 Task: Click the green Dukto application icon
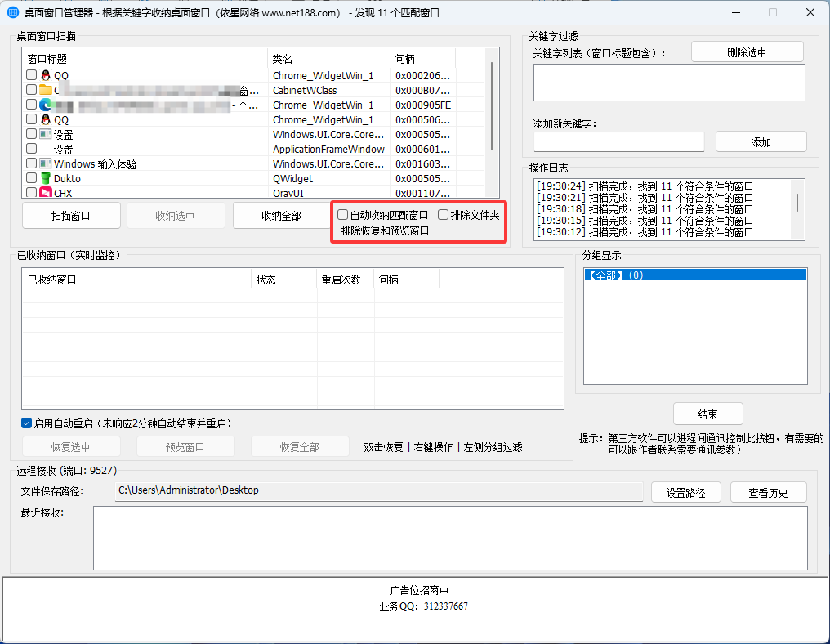point(47,178)
